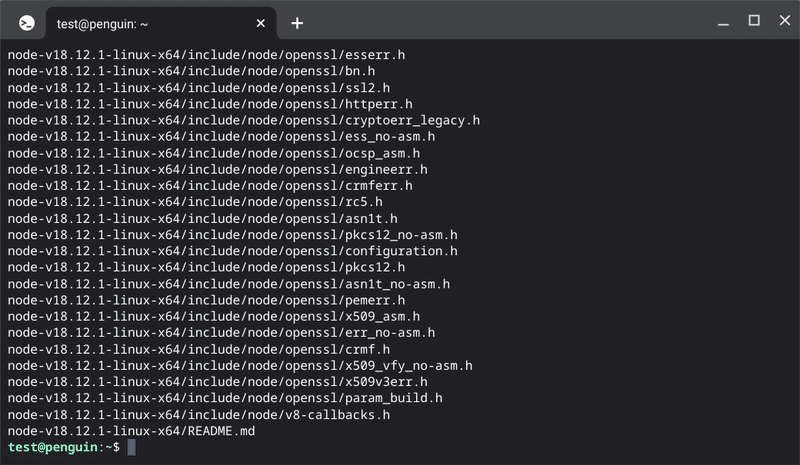
Task: Click the line ending in httperr.h
Action: [x=210, y=104]
